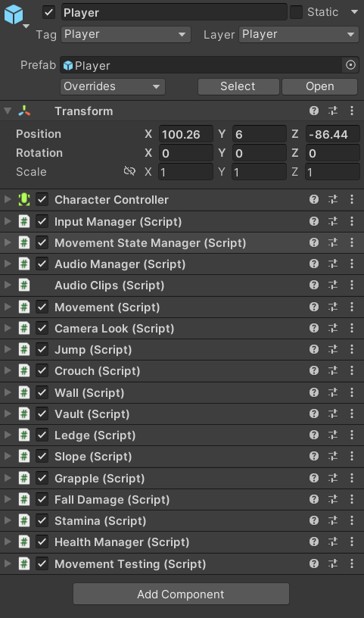The image size is (364, 618).
Task: Collapse the Transform component foldout
Action: (x=8, y=111)
